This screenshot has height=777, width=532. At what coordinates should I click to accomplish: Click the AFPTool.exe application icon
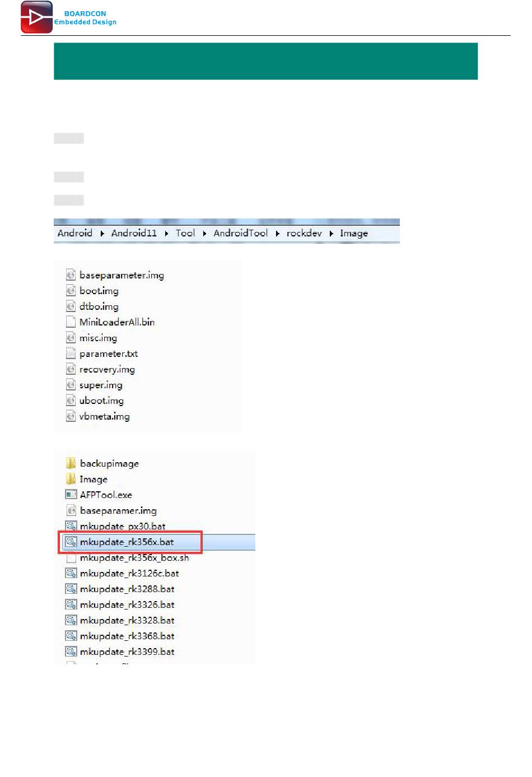click(x=71, y=495)
